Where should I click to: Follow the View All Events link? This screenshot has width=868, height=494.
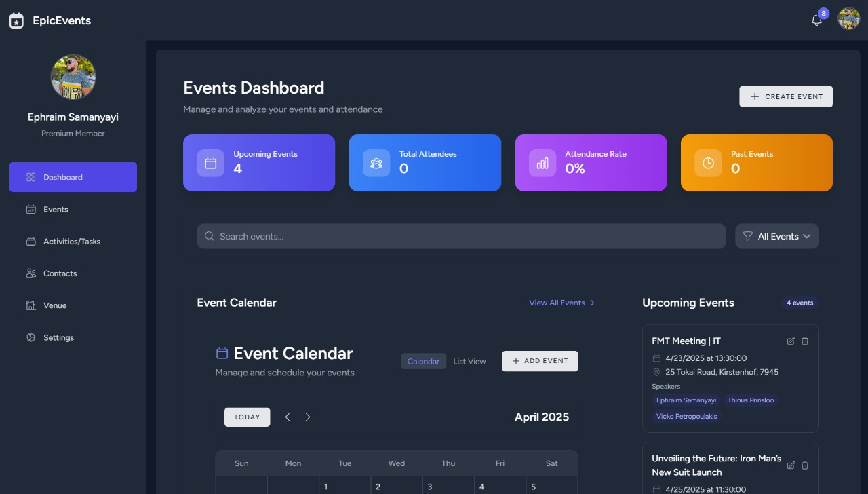click(561, 303)
